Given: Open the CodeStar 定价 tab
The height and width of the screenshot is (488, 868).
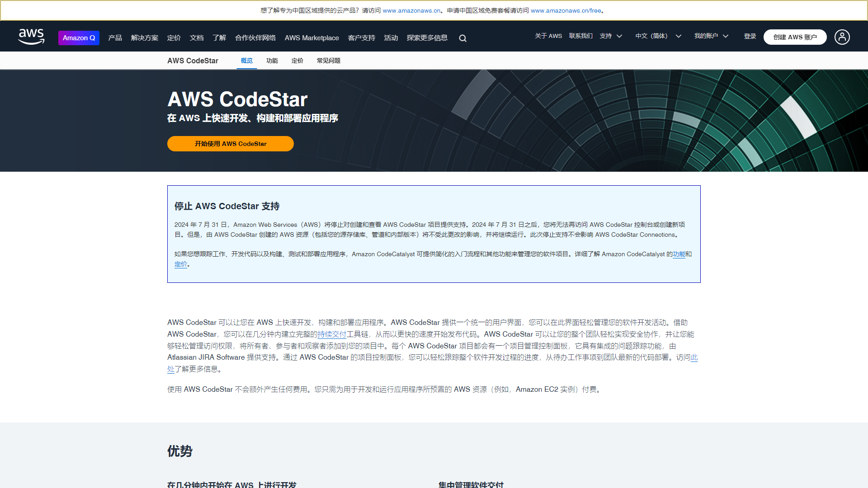Looking at the screenshot, I should [297, 60].
